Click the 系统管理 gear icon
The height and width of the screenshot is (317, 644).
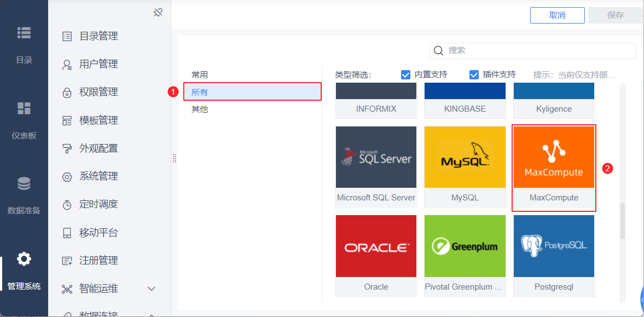click(x=67, y=177)
